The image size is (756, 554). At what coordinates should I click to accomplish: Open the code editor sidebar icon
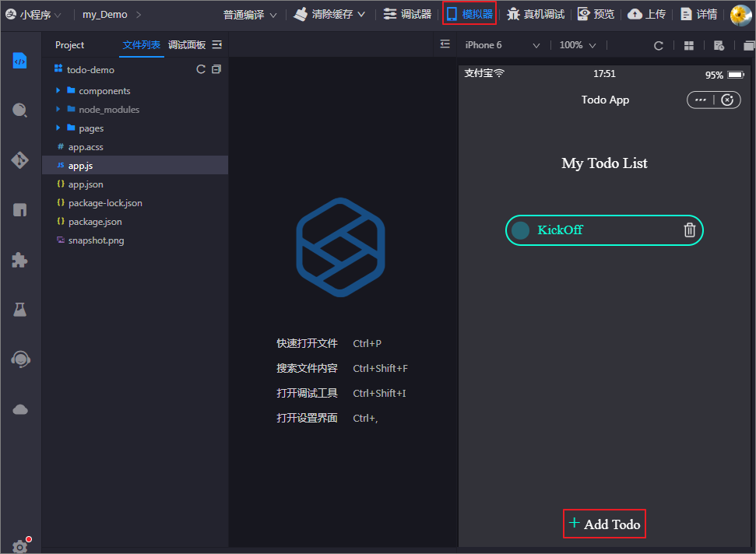(19, 61)
